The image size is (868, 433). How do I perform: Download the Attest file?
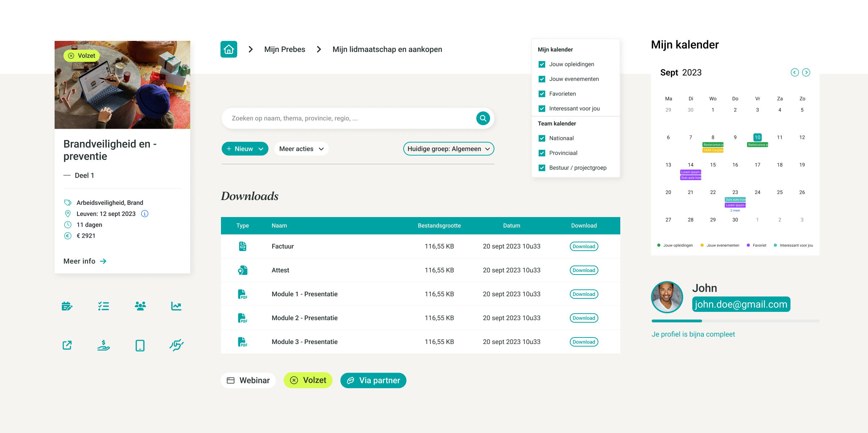584,270
